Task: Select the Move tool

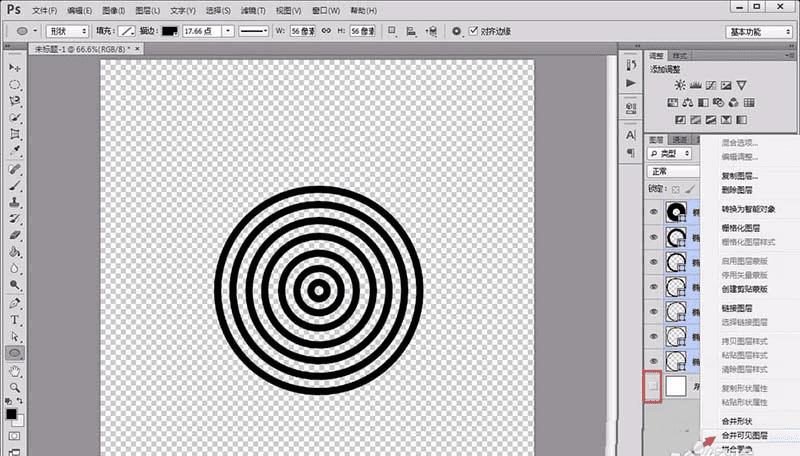Action: coord(15,67)
